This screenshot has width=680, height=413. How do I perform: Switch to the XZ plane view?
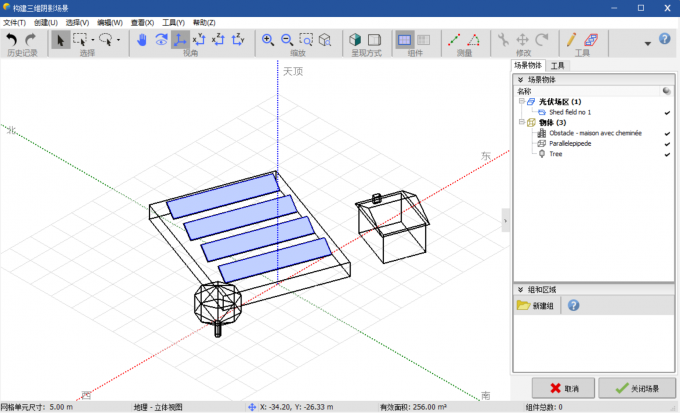(219, 40)
